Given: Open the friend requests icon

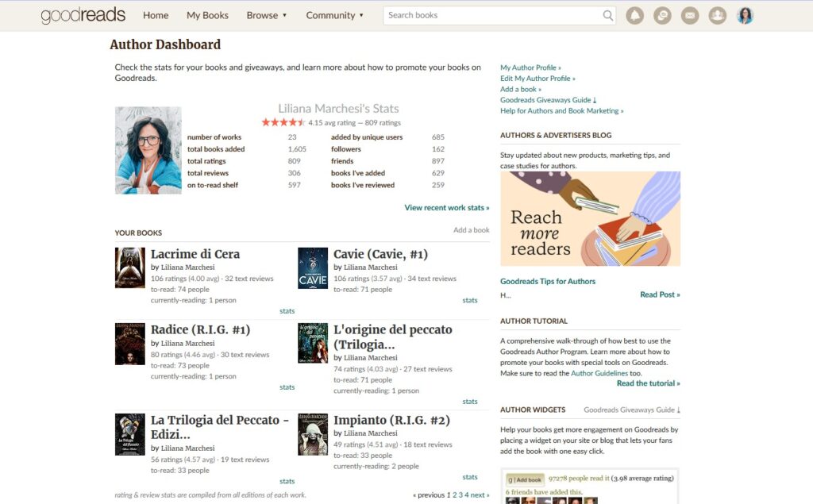Looking at the screenshot, I should pos(718,16).
